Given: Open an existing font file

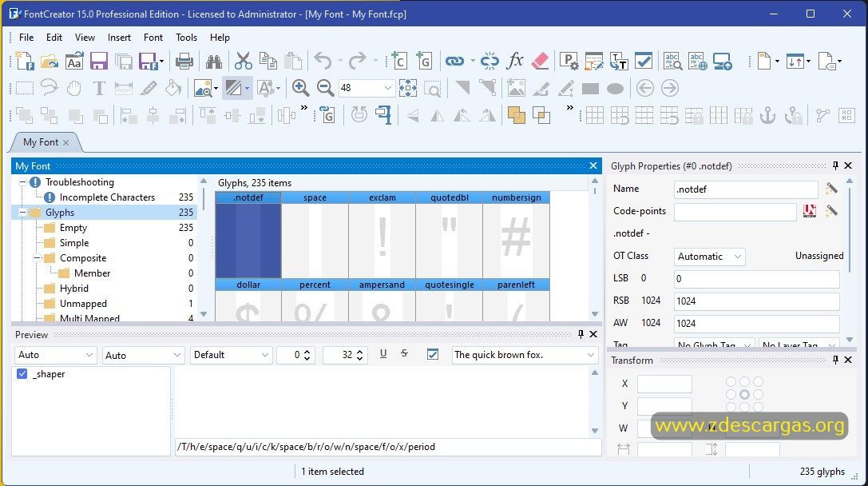Looking at the screenshot, I should pyautogui.click(x=50, y=61).
